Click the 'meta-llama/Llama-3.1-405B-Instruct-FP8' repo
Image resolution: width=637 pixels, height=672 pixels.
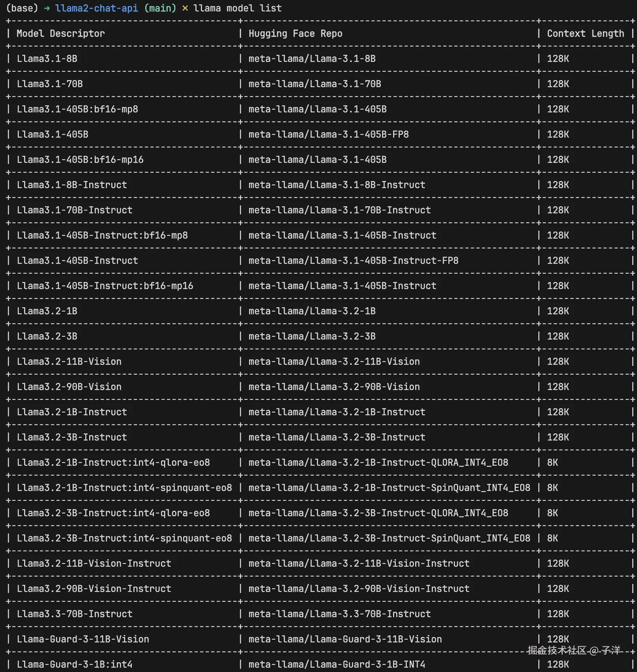click(353, 261)
